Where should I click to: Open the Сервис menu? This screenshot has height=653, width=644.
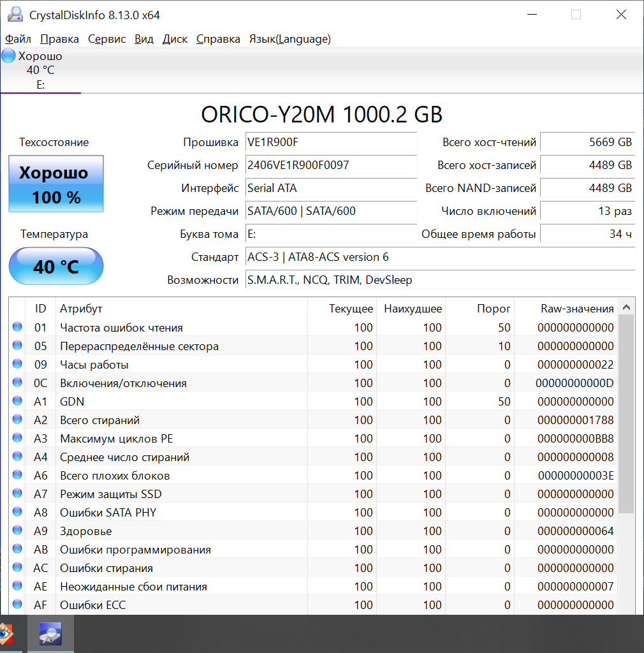(x=106, y=39)
